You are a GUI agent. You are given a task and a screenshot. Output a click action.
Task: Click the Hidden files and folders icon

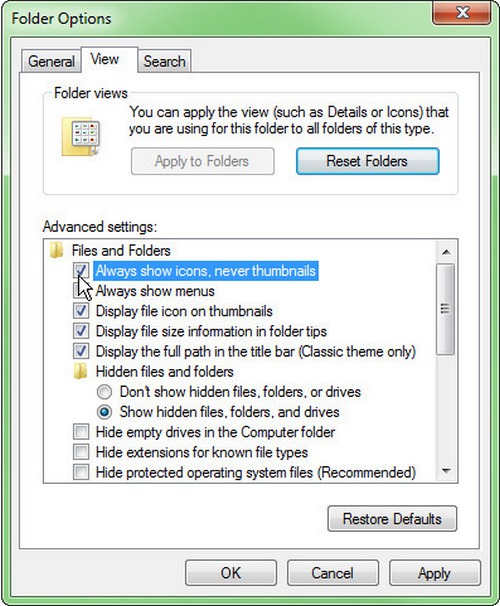80,371
